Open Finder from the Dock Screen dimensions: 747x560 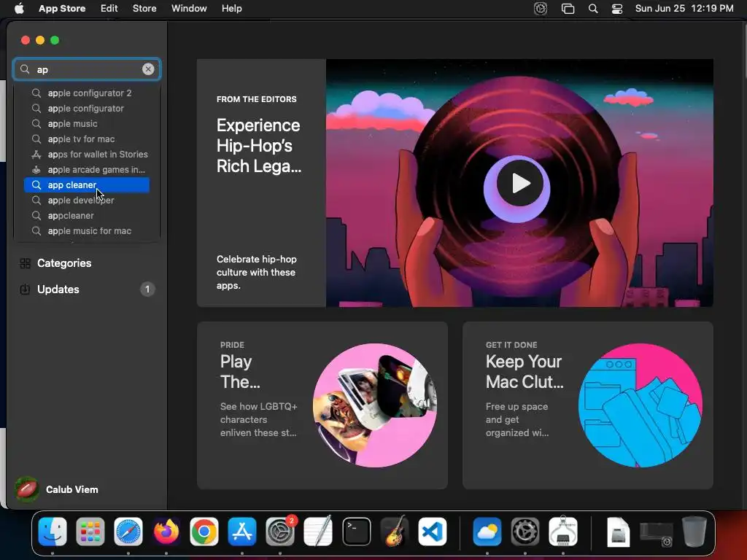coord(53,532)
